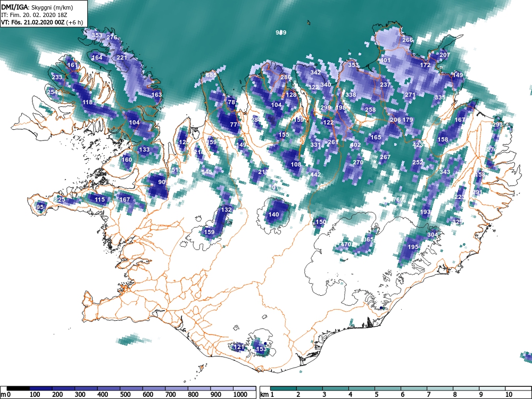This screenshot has width=532, height=399.
Task: Click the VT: Fös. 21.02.2020 00Z line
Action: 41,23
